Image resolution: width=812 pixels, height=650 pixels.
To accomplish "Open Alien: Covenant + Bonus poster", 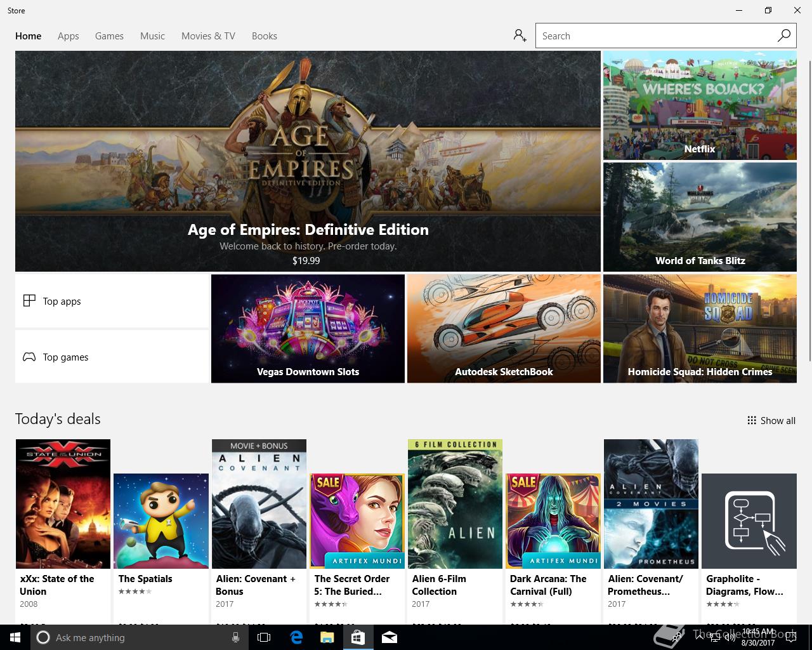I will [x=259, y=504].
